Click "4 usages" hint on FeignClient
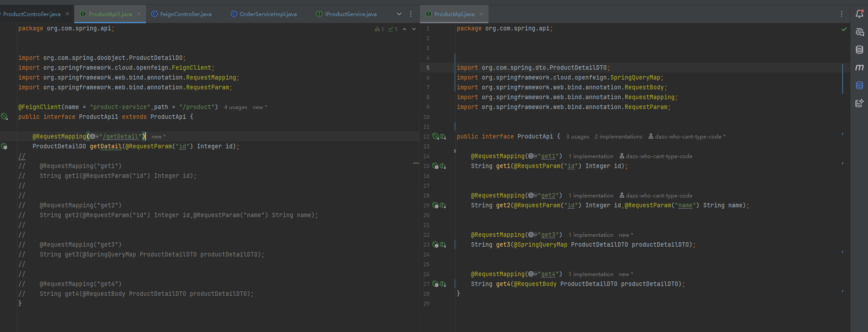Viewport: 868px width, 332px height. point(235,107)
